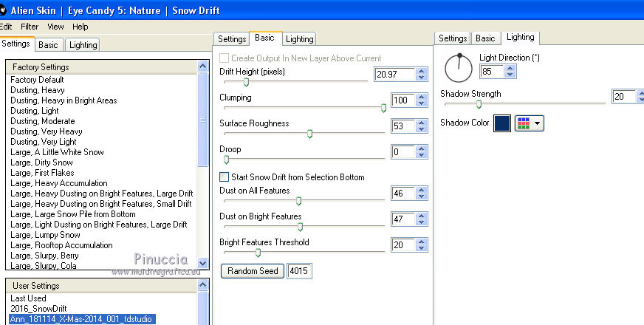Click the Drift Height spinner arrows
The image size is (644, 325).
click(x=421, y=75)
